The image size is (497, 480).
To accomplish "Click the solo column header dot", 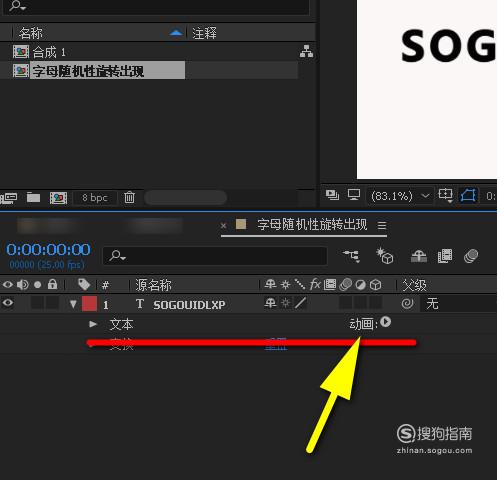I will 38,285.
